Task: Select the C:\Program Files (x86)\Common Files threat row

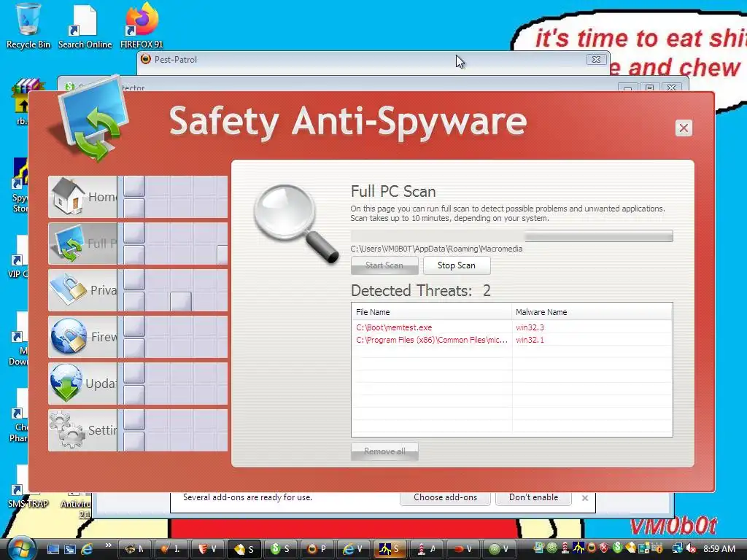Action: tap(511, 340)
